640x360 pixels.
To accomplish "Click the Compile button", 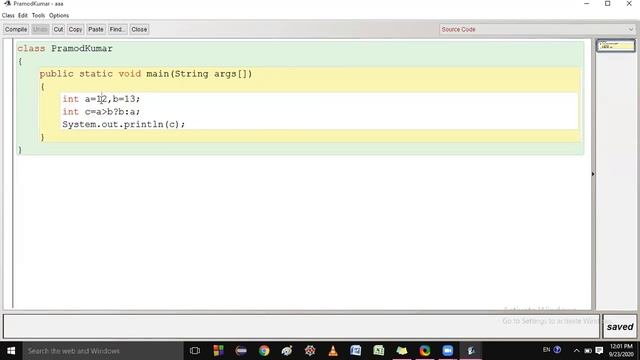I will (x=16, y=29).
